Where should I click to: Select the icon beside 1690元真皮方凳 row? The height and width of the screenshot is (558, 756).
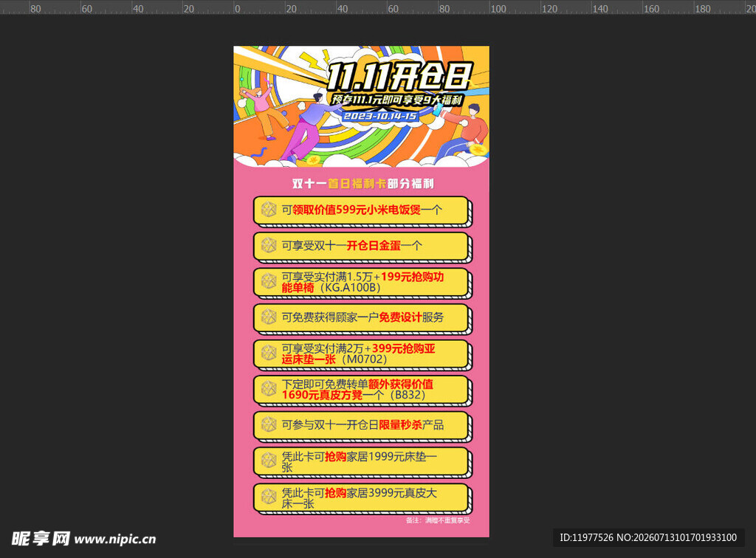[x=269, y=389]
